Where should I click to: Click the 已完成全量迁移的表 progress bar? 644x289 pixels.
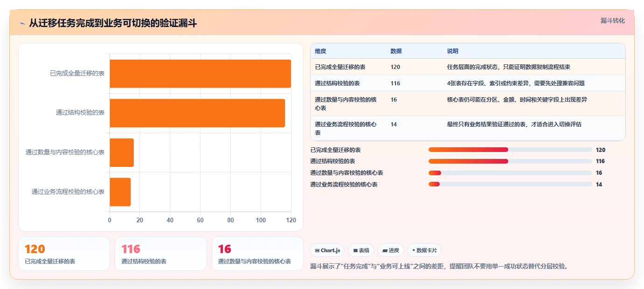click(510, 150)
